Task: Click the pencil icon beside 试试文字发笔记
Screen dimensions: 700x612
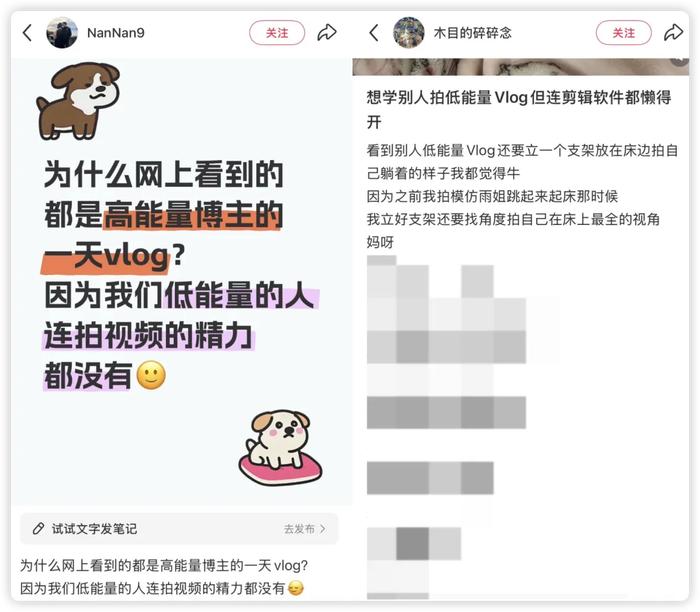Action: pyautogui.click(x=38, y=529)
